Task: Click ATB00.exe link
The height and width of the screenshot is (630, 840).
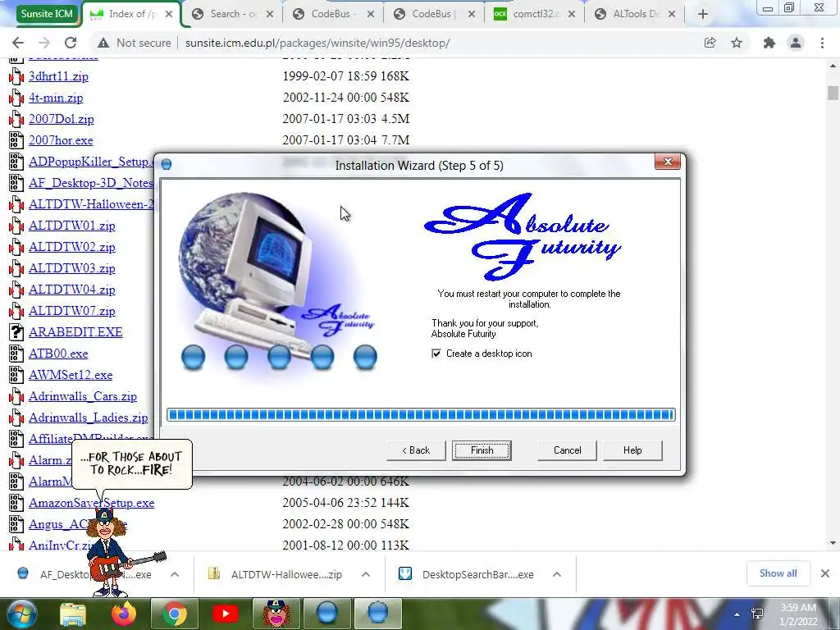Action: pyautogui.click(x=58, y=354)
